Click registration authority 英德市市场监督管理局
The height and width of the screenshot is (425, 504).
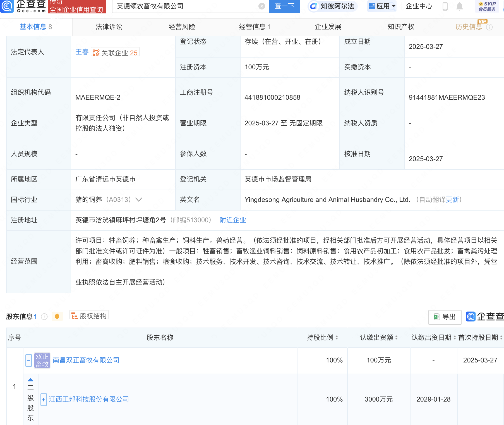click(x=278, y=179)
